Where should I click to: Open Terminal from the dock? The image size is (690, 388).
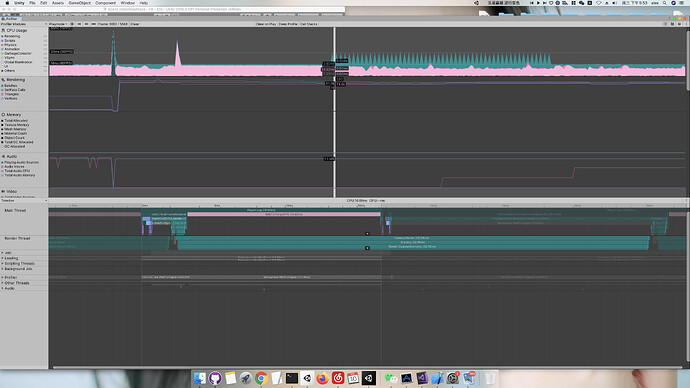[x=292, y=378]
